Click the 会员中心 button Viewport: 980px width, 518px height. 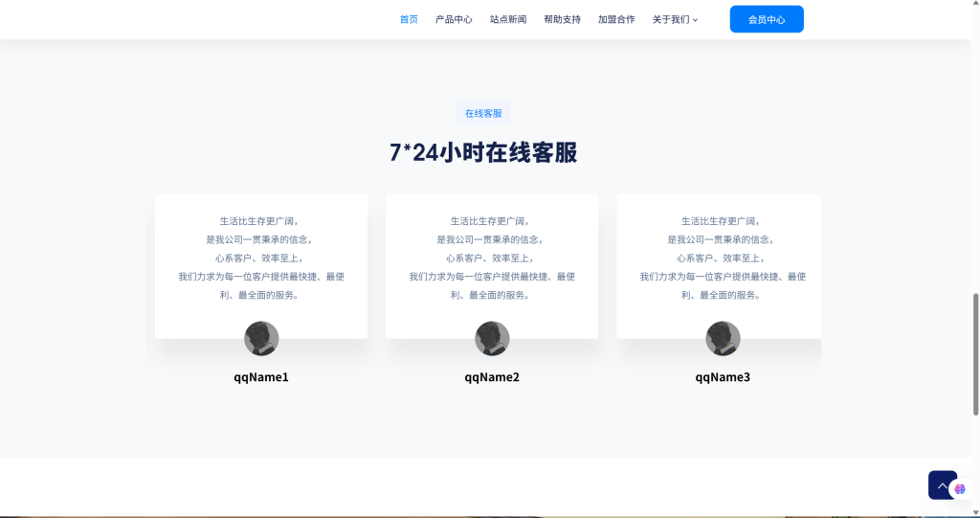[767, 19]
